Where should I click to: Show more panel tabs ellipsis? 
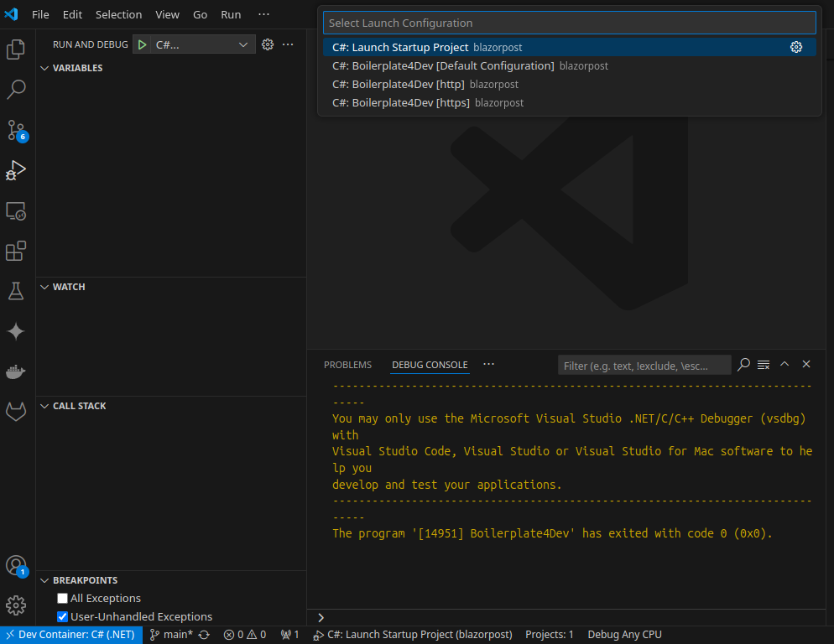(x=489, y=364)
